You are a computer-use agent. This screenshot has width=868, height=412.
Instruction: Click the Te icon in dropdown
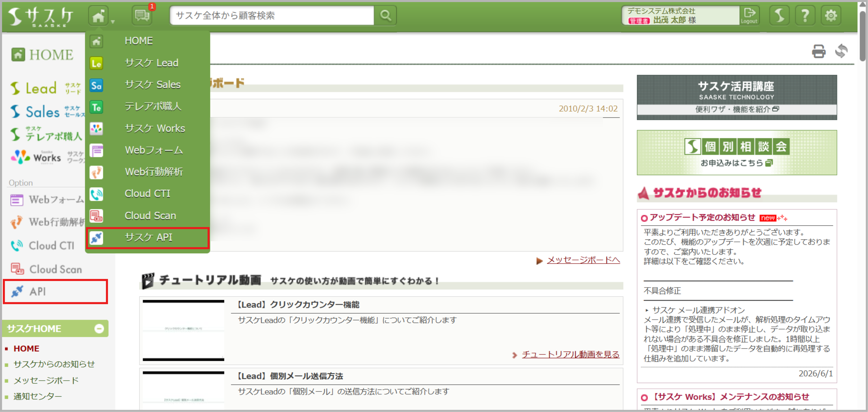pyautogui.click(x=96, y=107)
